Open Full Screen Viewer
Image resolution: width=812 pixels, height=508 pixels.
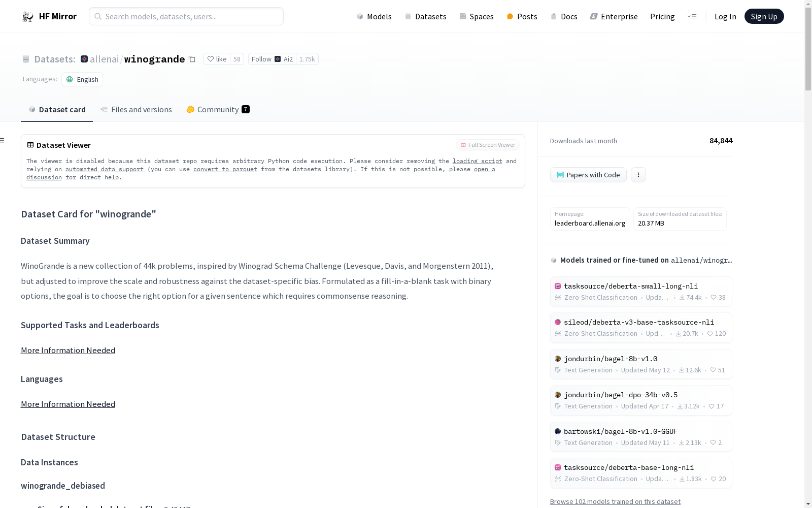488,145
